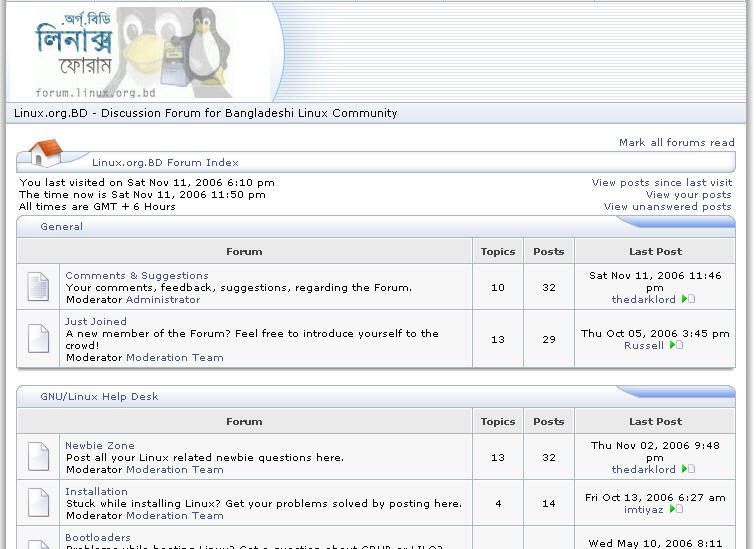The image size is (756, 549).
Task: Click topics count 4 for Installation
Action: click(498, 503)
